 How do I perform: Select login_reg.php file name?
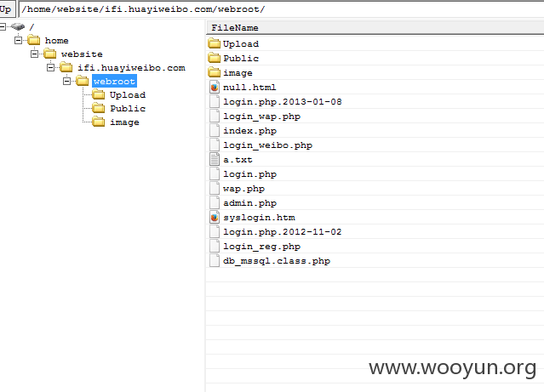coord(261,247)
